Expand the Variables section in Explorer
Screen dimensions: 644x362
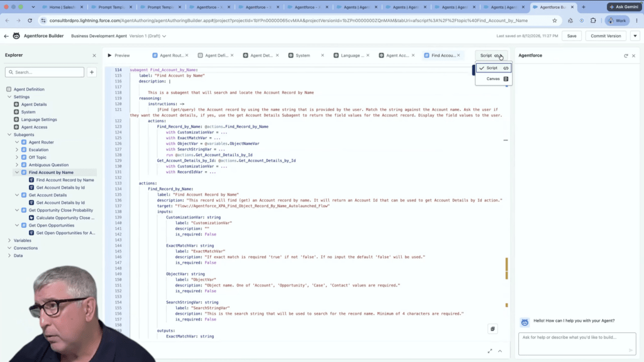click(9, 240)
